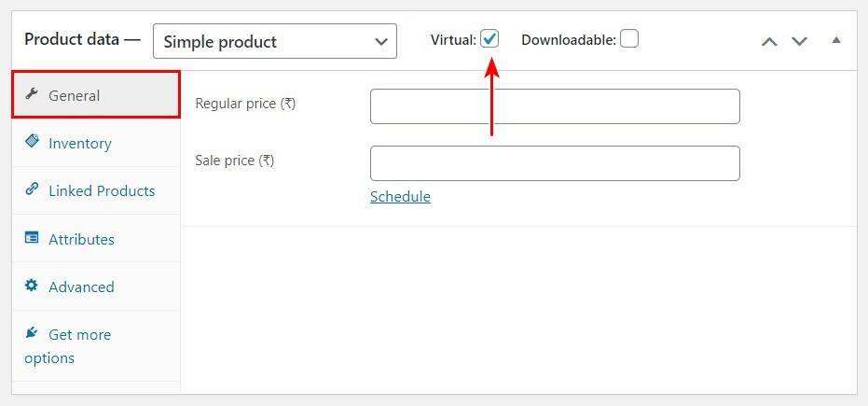Move Product data panel up
This screenshot has height=406, width=868.
click(x=769, y=41)
